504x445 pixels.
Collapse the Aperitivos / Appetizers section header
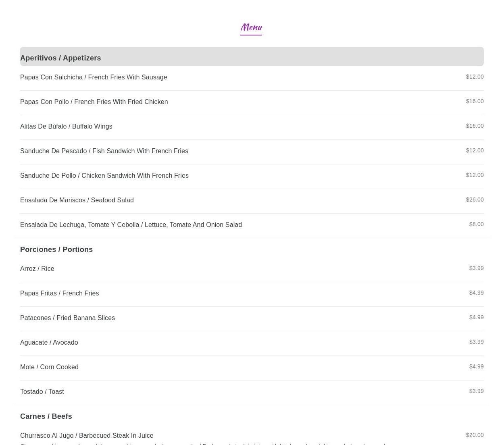point(60,58)
